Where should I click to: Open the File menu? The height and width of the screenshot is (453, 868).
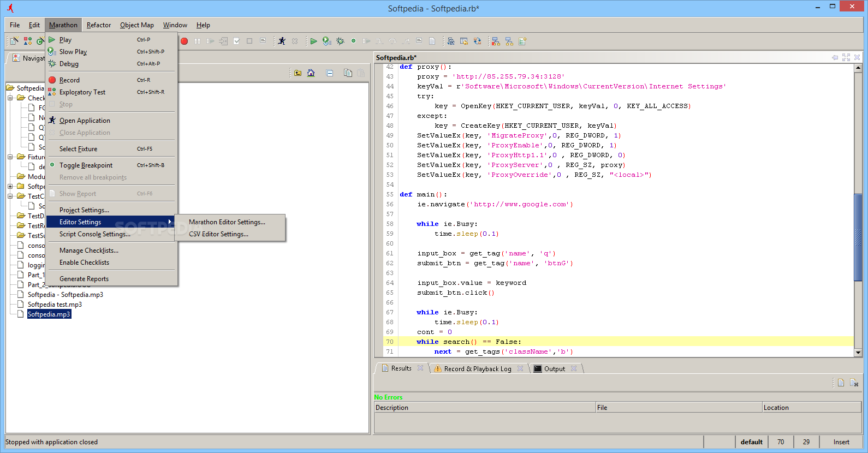[x=15, y=25]
